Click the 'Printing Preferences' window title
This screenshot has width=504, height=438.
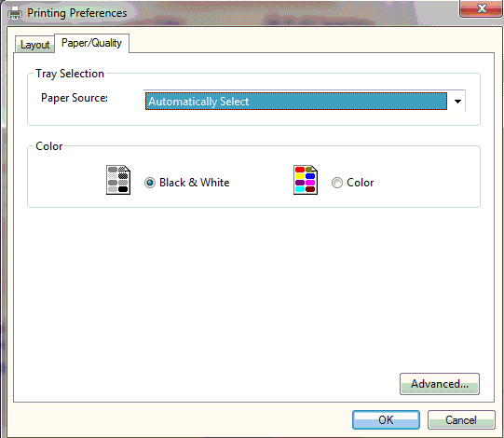point(76,13)
